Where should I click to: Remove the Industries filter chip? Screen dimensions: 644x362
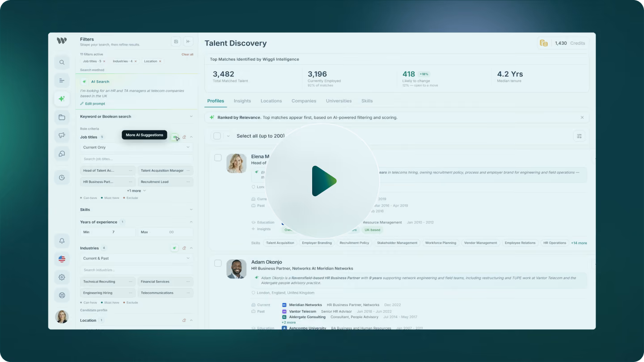coord(136,61)
